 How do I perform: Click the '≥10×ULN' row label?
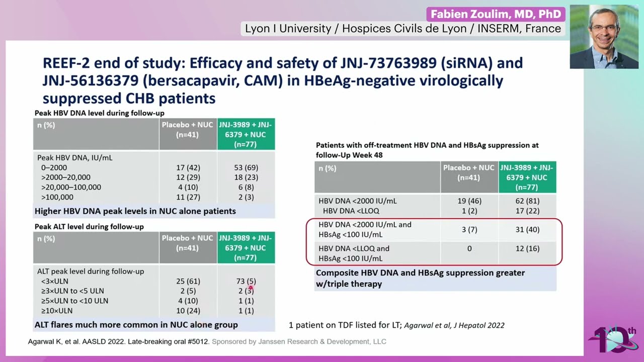(57, 311)
